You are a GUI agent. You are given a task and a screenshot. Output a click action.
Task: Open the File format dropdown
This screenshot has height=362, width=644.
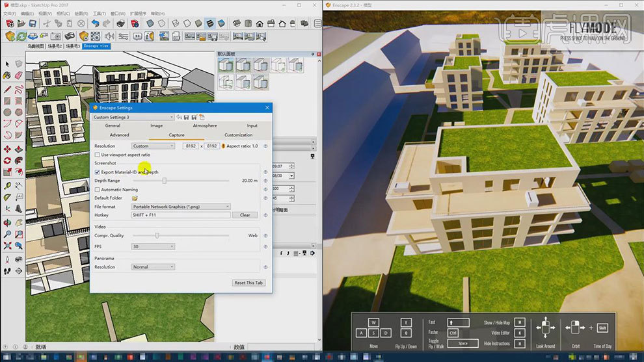tap(181, 207)
